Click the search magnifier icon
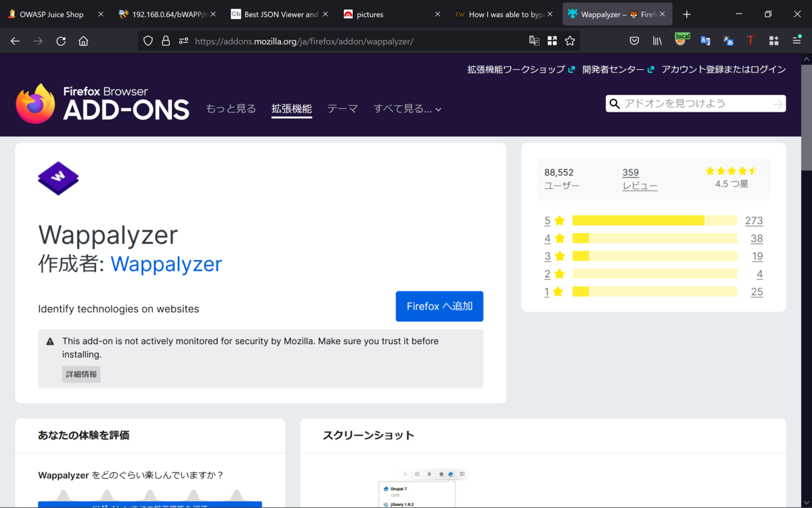This screenshot has height=508, width=812. [614, 104]
